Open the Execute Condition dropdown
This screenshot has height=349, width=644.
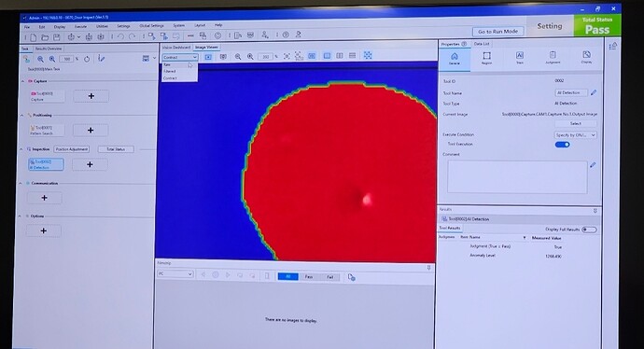click(575, 135)
